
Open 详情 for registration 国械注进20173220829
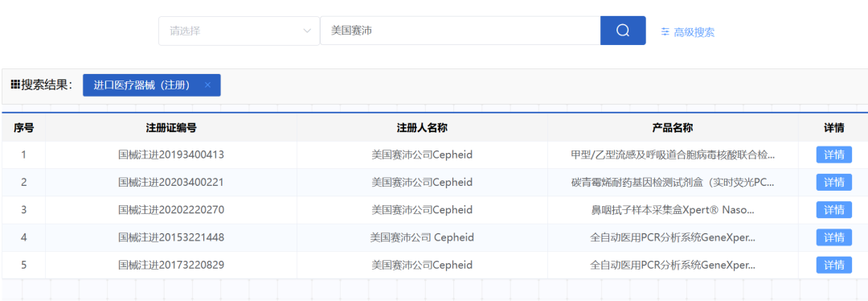tap(833, 265)
